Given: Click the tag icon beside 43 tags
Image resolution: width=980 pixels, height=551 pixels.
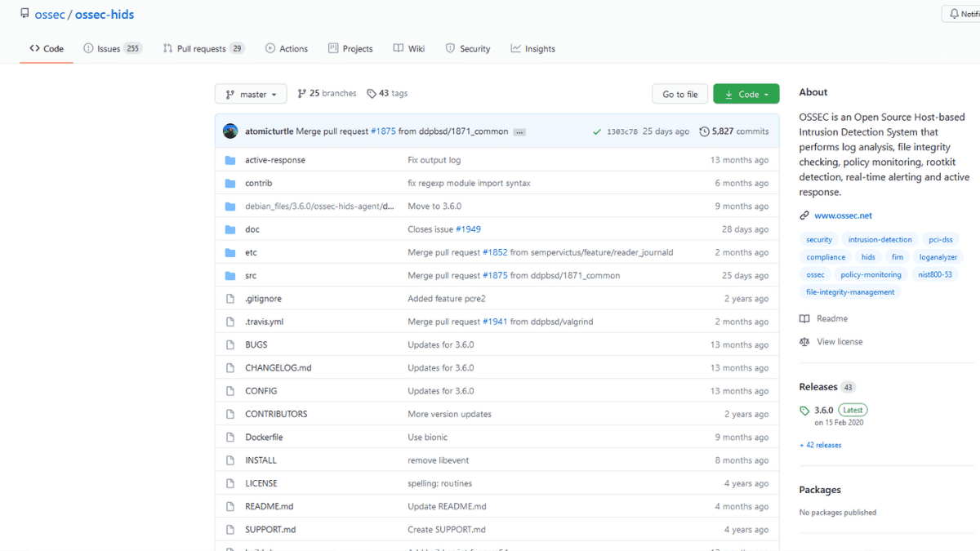Looking at the screenshot, I should (x=372, y=94).
